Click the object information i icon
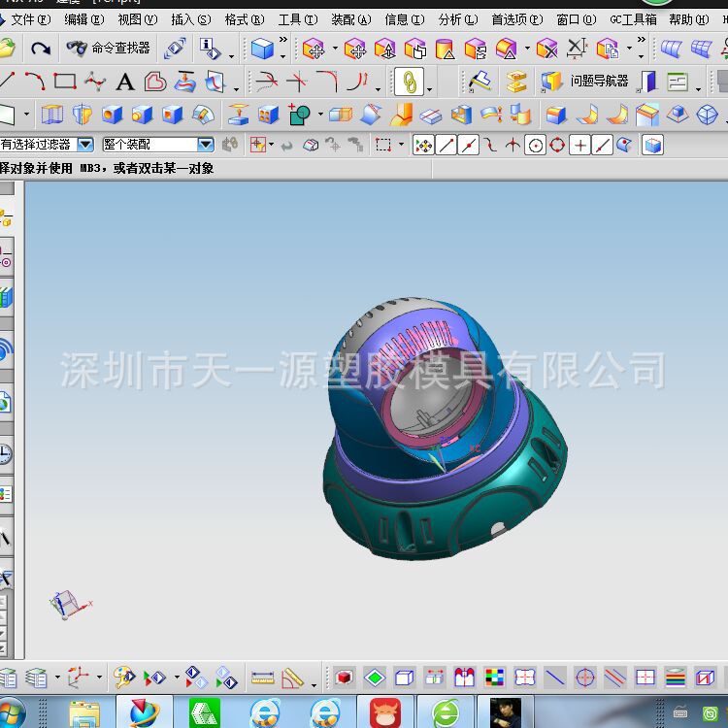The height and width of the screenshot is (728, 728). [211, 49]
